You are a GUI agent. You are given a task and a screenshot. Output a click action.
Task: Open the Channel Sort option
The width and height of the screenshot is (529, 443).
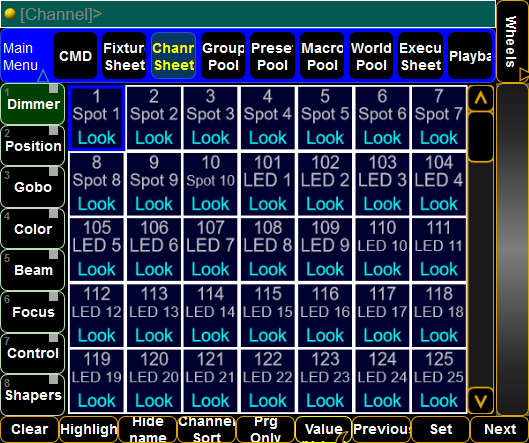206,429
